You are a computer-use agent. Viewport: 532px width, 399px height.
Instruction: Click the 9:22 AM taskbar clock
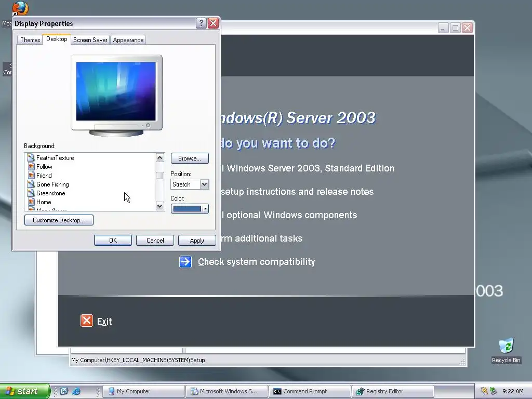click(513, 391)
